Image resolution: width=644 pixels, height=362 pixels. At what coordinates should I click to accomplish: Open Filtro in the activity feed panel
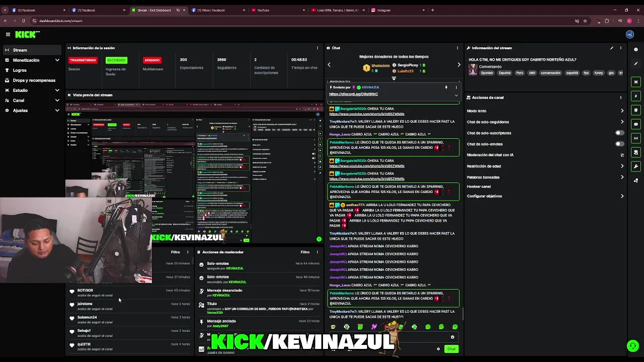175,252
